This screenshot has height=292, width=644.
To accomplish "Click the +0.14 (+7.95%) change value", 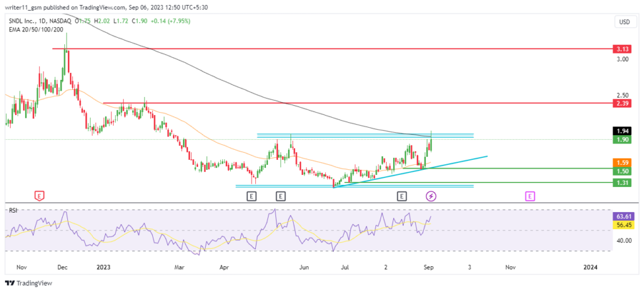I will click(170, 21).
